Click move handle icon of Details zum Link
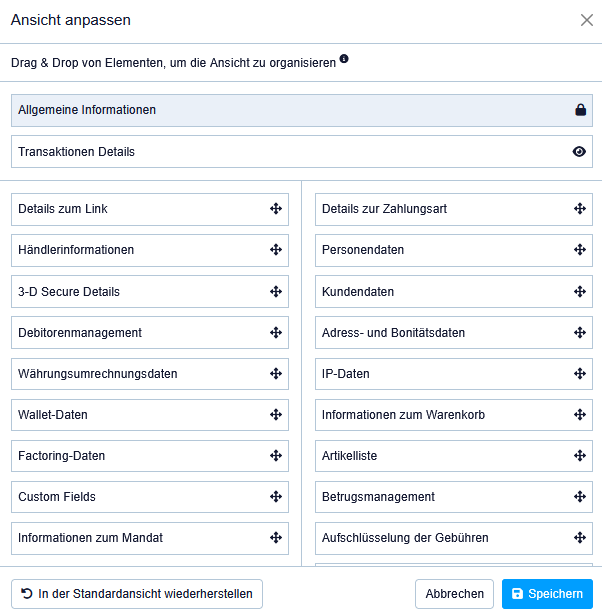Screen dimensions: 602x616 point(276,209)
